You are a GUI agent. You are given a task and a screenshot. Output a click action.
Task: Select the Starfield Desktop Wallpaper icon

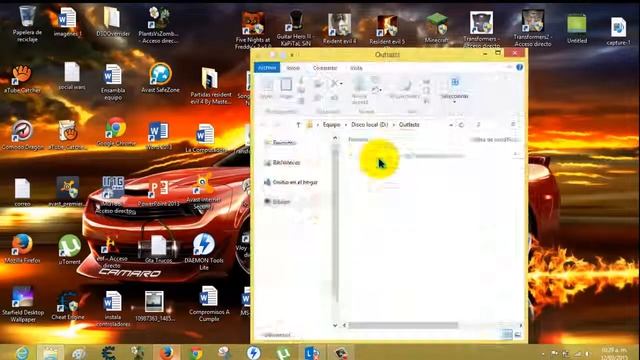tap(23, 304)
